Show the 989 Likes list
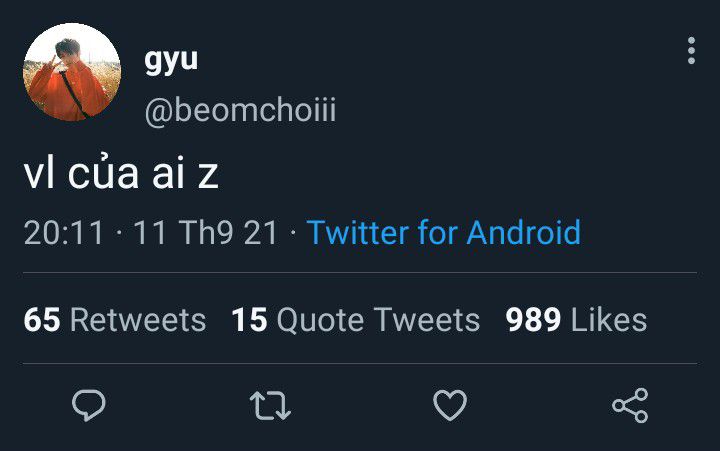Screen dimensions: 720x451 (x=576, y=320)
